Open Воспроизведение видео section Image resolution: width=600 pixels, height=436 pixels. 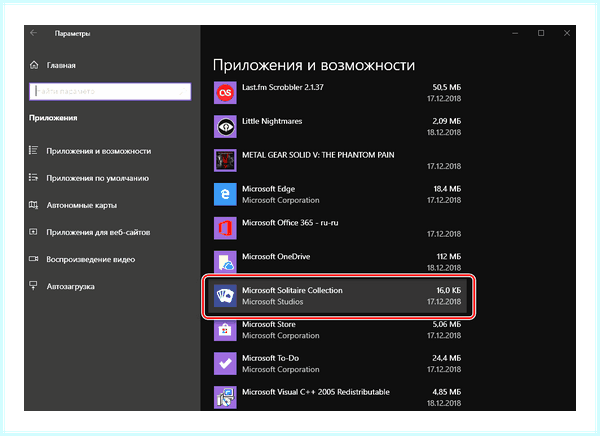(91, 260)
